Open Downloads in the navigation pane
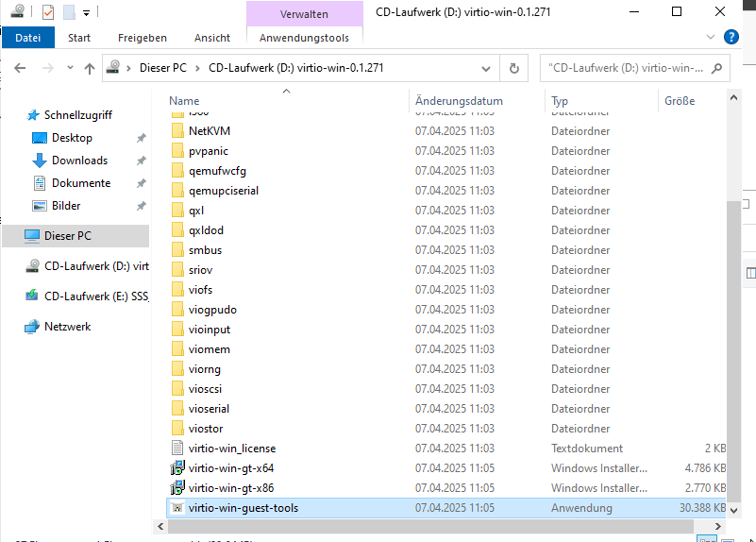 pos(79,161)
